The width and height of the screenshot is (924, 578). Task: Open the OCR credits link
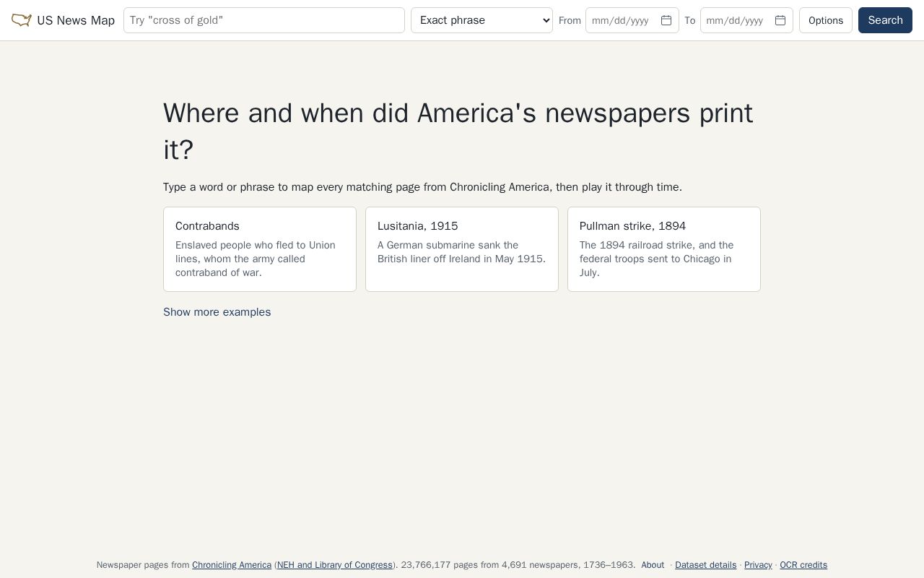(x=803, y=565)
